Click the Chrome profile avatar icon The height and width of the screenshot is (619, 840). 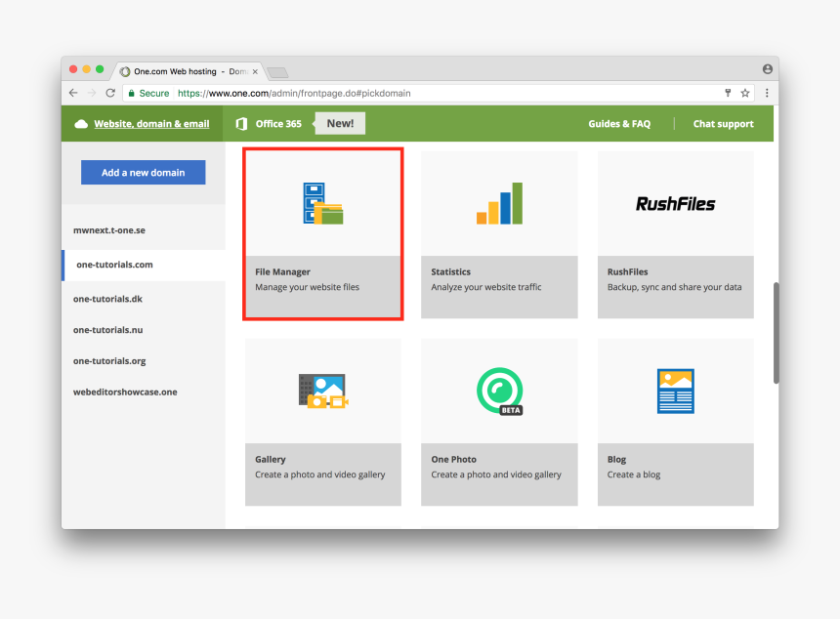[767, 69]
